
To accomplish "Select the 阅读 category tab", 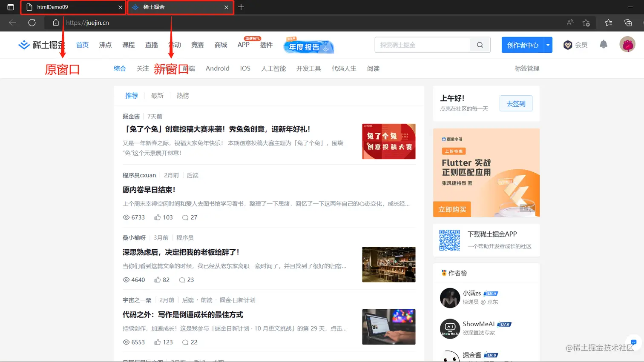I will (x=374, y=68).
